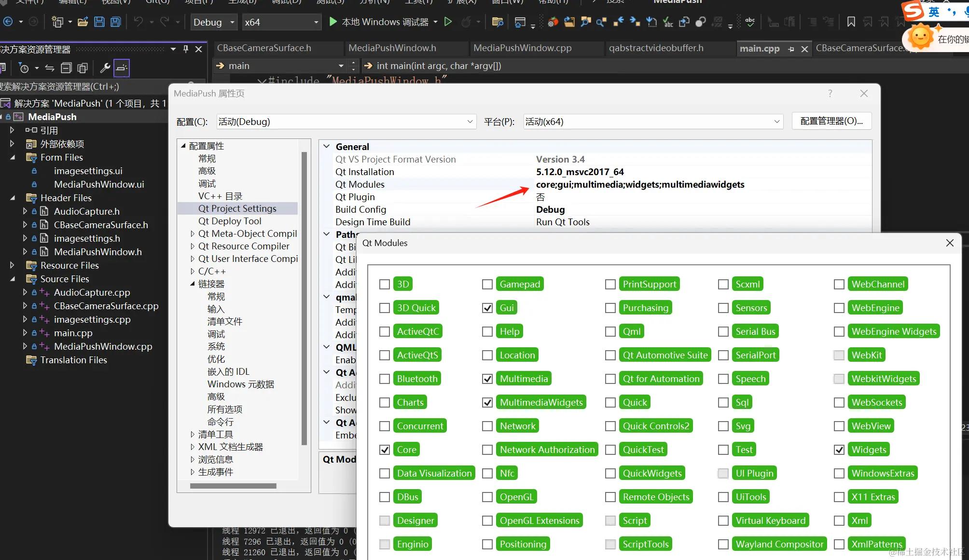The height and width of the screenshot is (560, 969).
Task: Uncheck the Core module checkbox
Action: tap(385, 450)
